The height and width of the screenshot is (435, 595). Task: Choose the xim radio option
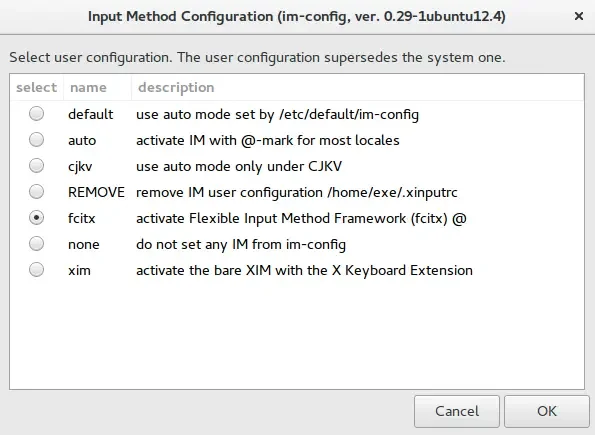(36, 270)
